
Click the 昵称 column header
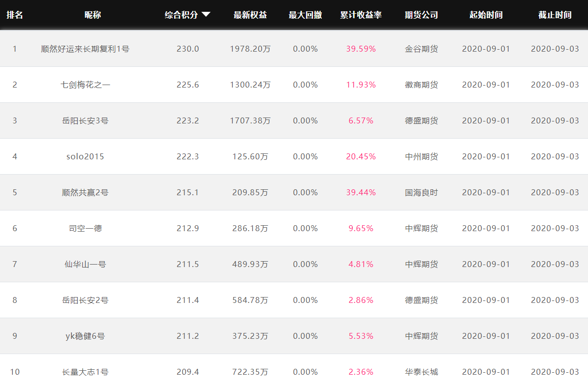tap(93, 15)
